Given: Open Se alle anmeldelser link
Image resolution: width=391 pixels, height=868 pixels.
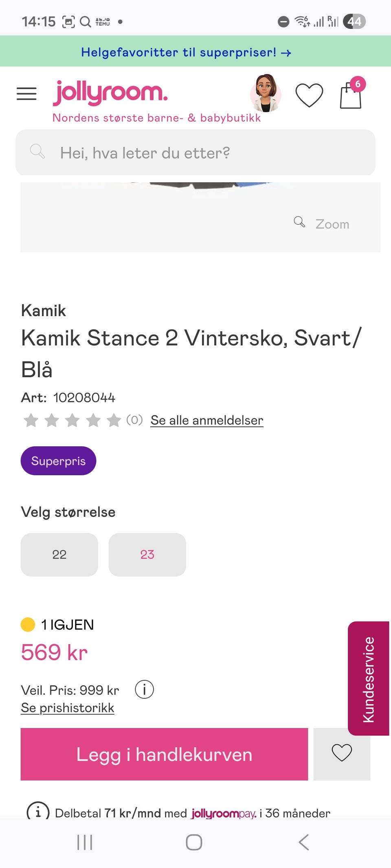Looking at the screenshot, I should pos(207,420).
